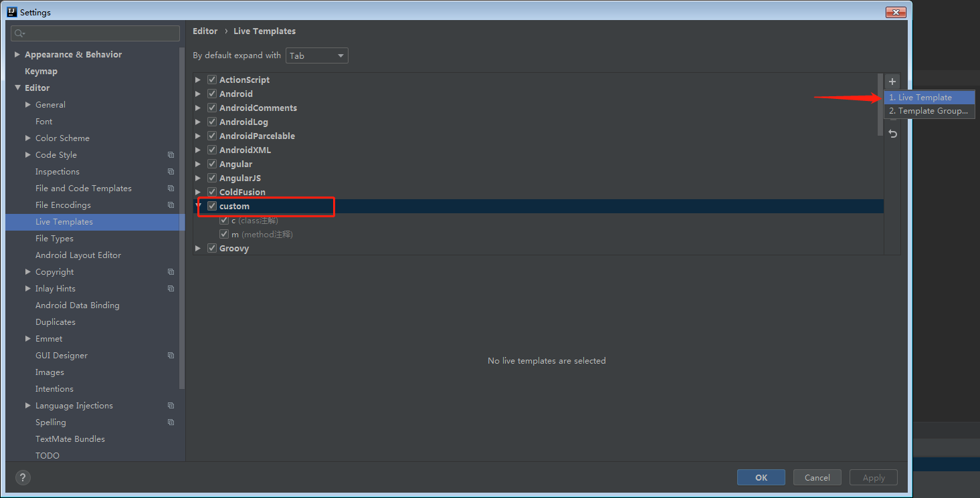This screenshot has width=980, height=498.
Task: Click the settings sidebar scrollbar
Action: point(181,219)
